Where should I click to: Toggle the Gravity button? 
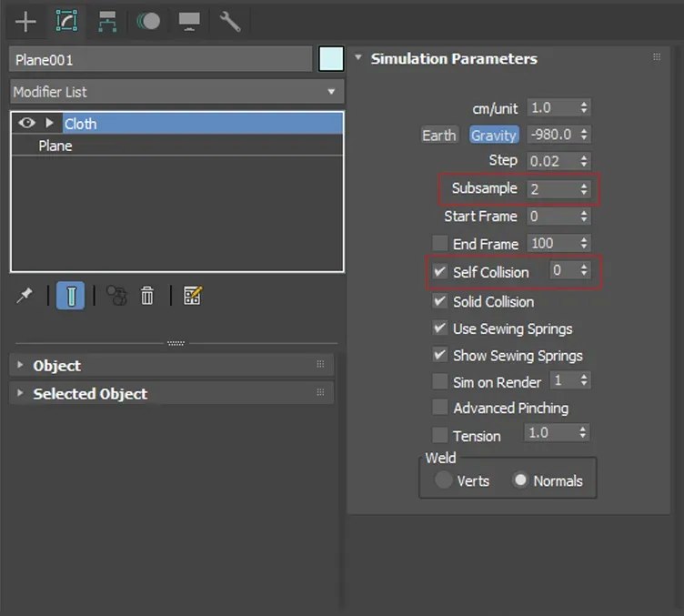point(494,135)
